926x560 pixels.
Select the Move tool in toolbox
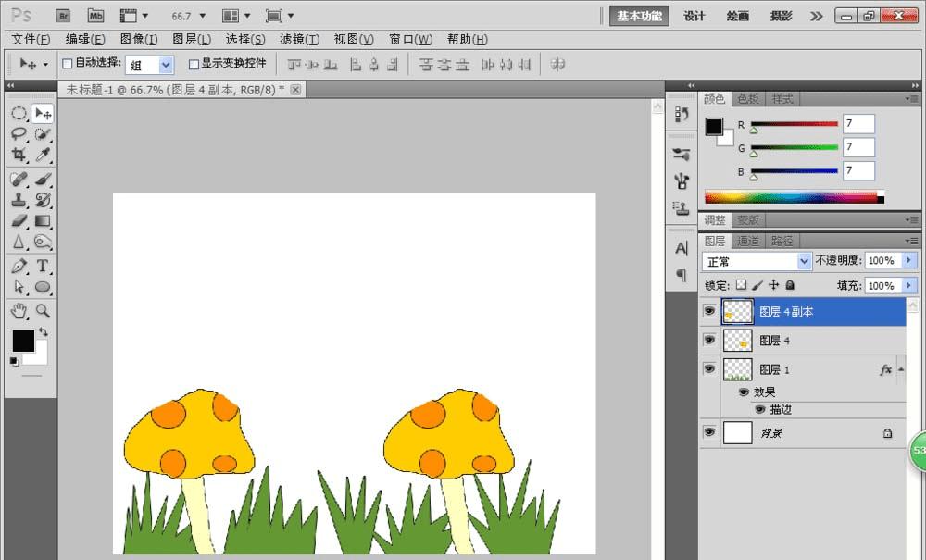43,113
